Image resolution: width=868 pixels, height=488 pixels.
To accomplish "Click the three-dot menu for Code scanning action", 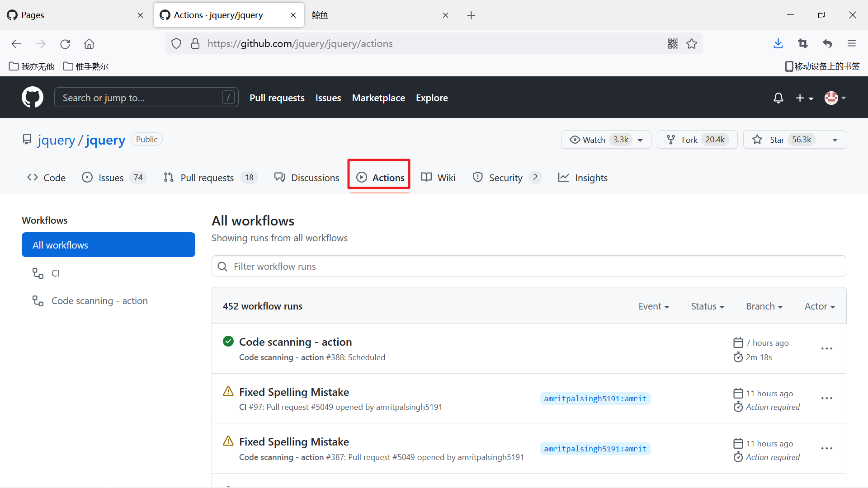I will coord(827,348).
